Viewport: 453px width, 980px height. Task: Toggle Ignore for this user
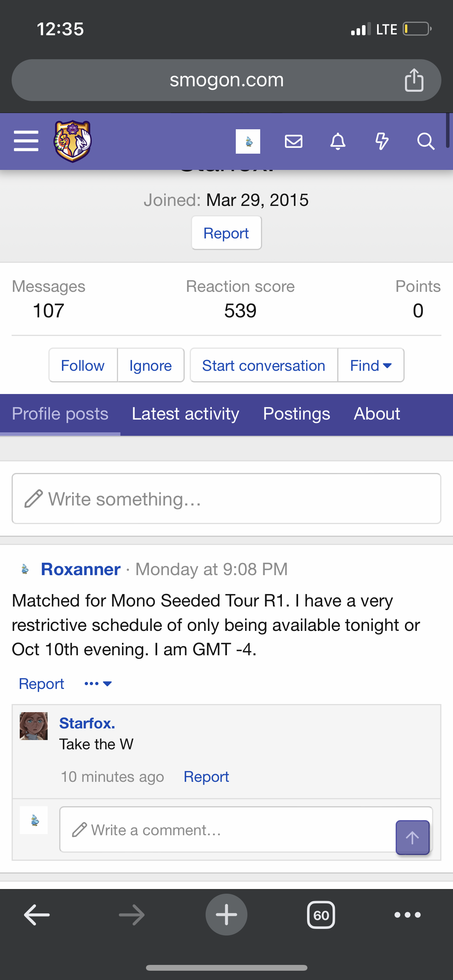(151, 365)
